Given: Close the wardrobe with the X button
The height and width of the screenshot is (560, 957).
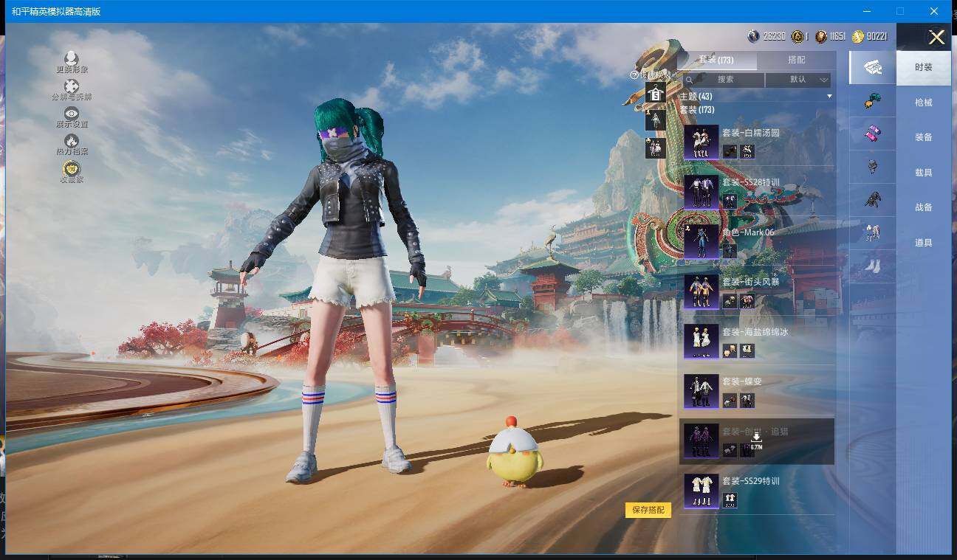Looking at the screenshot, I should pos(936,38).
